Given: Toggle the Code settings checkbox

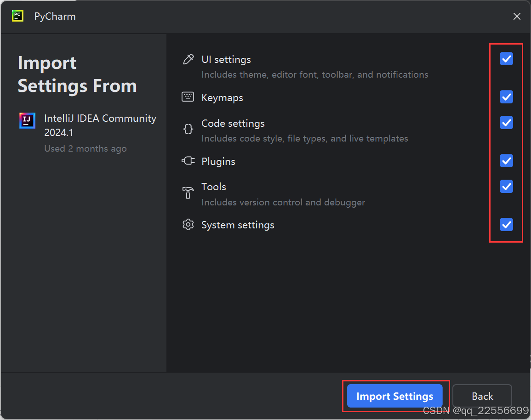Looking at the screenshot, I should point(506,123).
